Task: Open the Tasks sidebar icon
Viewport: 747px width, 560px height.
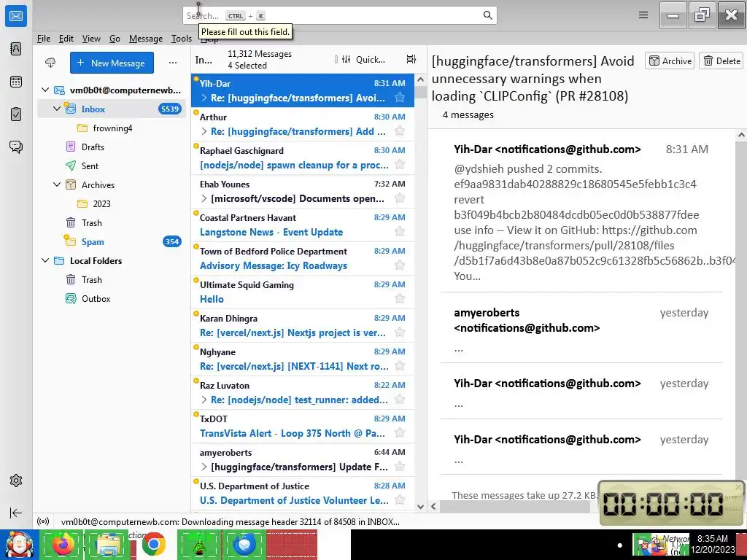Action: tap(16, 114)
